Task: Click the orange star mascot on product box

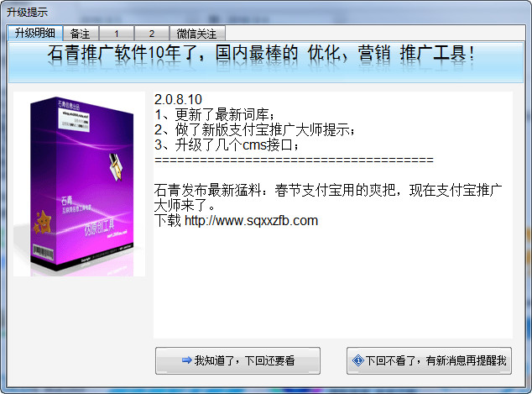Action: point(43,223)
